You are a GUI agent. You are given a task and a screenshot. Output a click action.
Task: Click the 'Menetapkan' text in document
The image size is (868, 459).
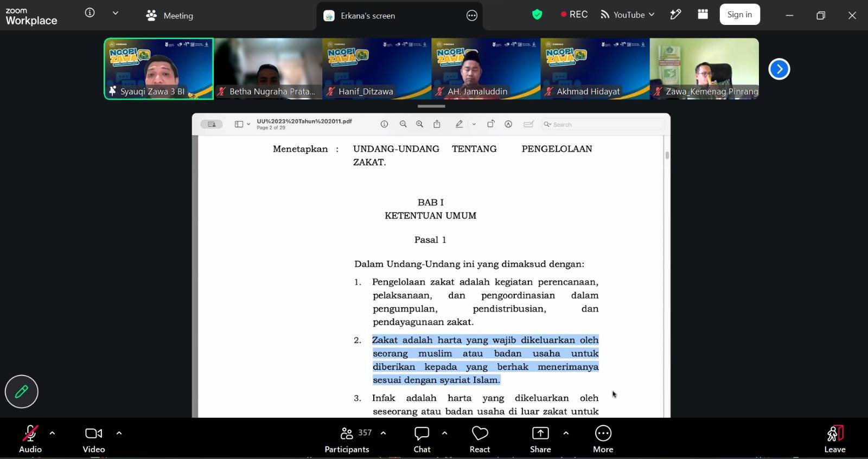coord(300,149)
